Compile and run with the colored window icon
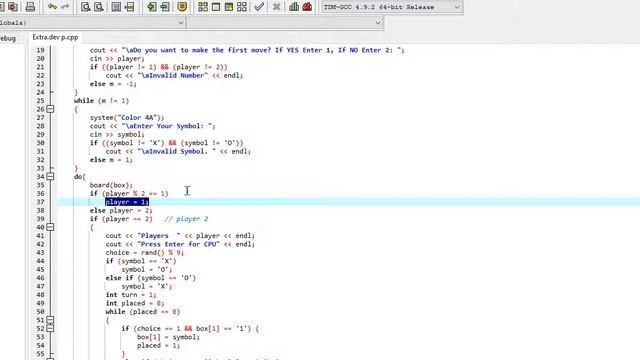Screen dimensions: 640x360 pos(229,7)
